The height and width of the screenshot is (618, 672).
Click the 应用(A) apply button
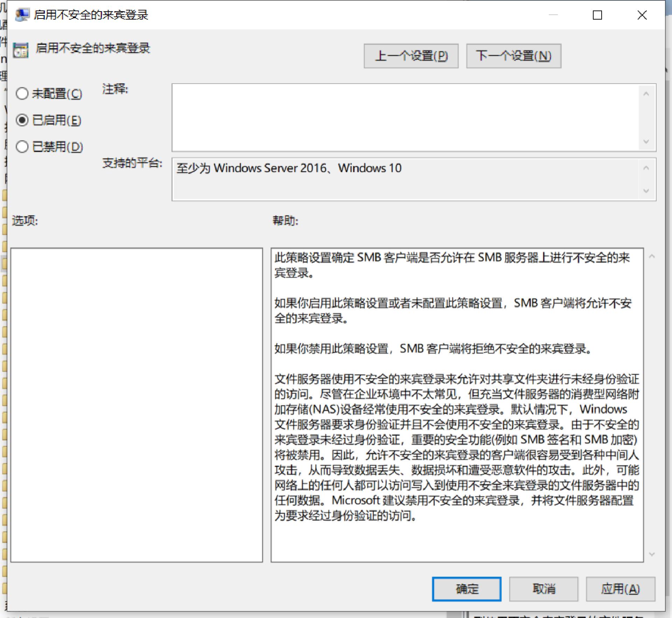621,589
